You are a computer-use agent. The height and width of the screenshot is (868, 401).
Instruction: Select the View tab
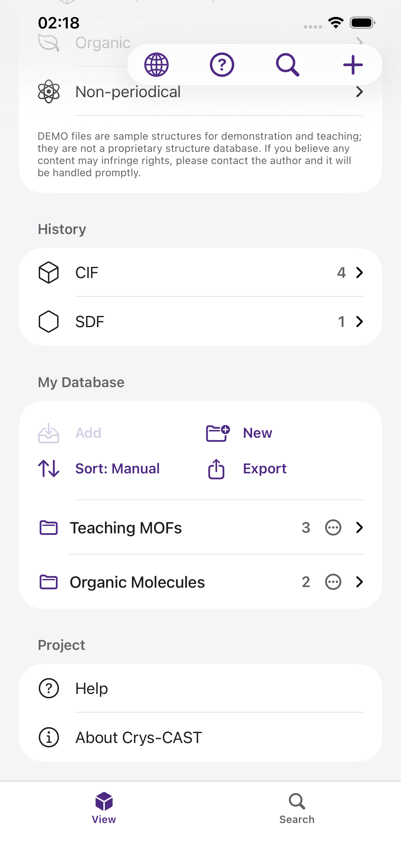pos(104,808)
